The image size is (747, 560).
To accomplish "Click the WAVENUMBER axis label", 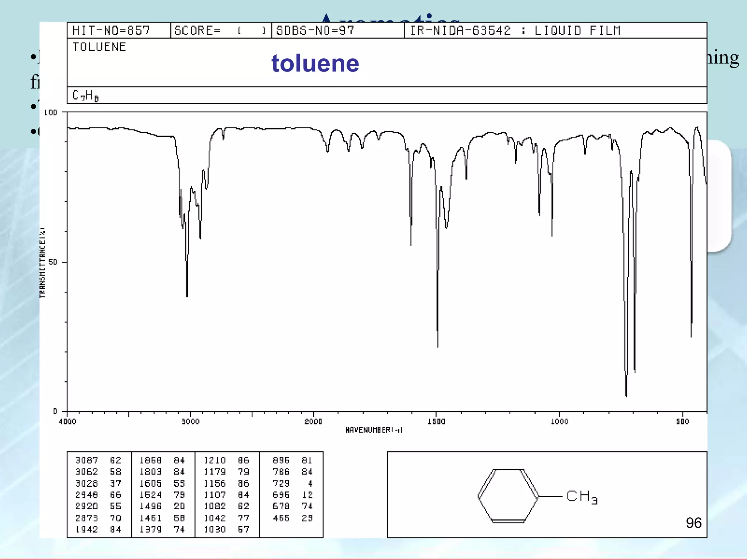I will 374,430.
